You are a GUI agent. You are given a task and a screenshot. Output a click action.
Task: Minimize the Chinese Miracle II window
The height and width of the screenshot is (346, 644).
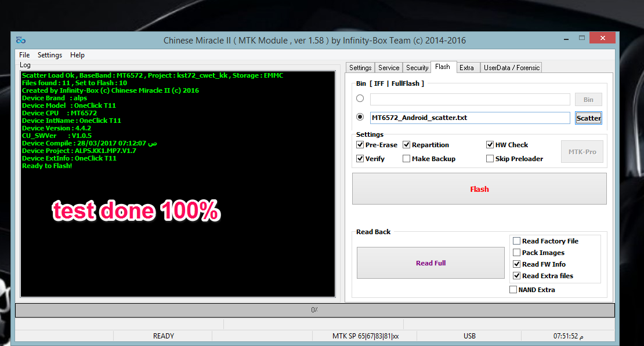(x=566, y=38)
